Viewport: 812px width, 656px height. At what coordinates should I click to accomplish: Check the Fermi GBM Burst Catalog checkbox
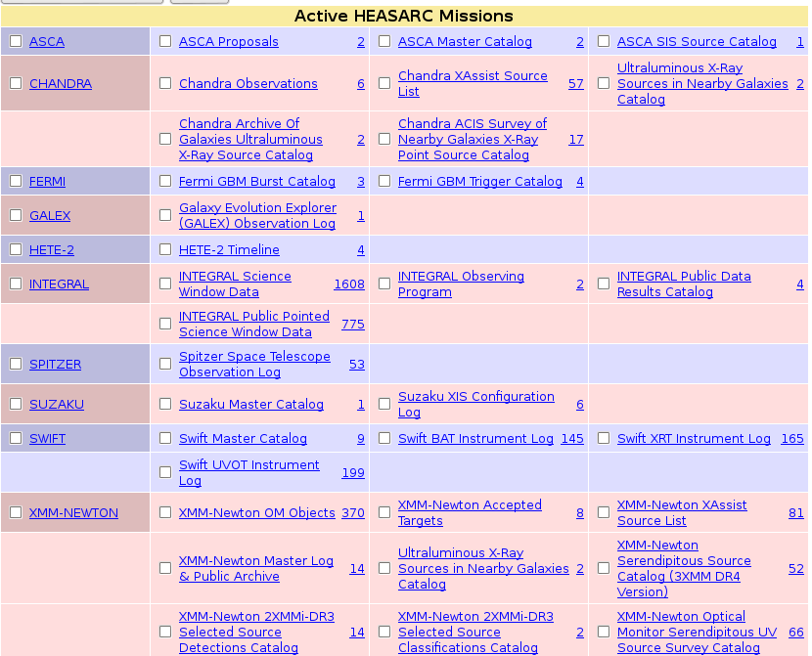tap(165, 181)
